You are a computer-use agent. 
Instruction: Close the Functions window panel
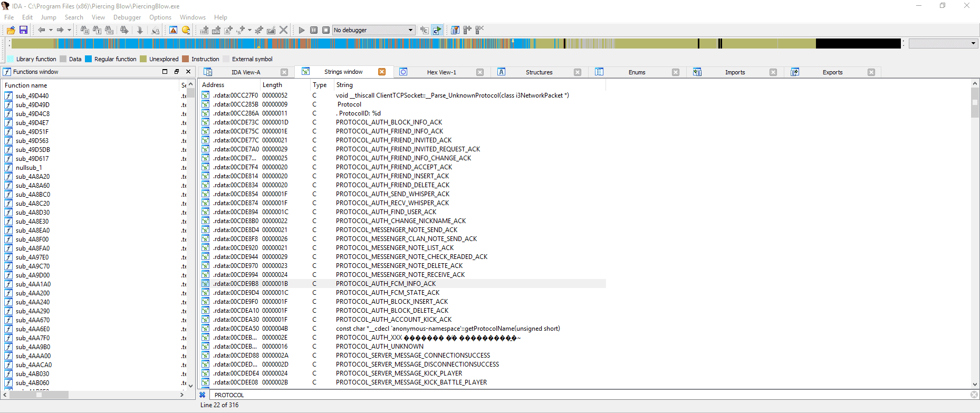coord(188,72)
